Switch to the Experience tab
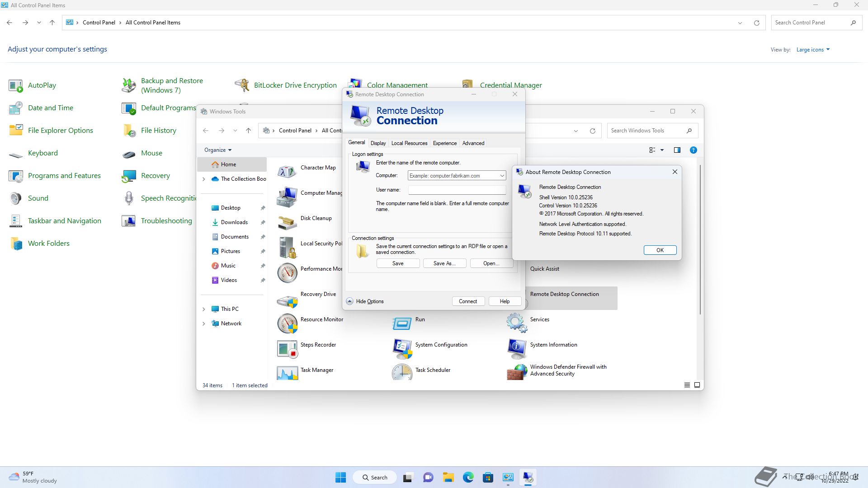Image resolution: width=868 pixels, height=488 pixels. [445, 143]
